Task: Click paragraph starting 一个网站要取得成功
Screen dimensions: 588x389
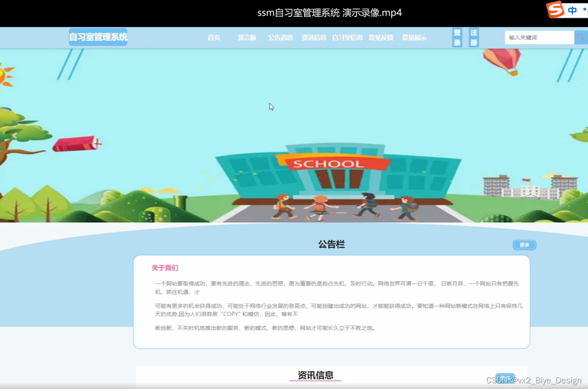Action: point(337,288)
